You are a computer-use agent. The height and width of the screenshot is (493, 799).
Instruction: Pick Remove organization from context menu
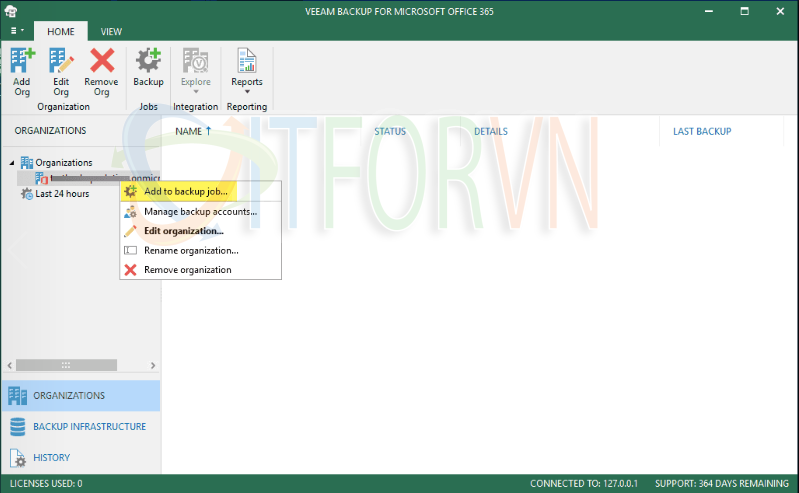tap(187, 270)
